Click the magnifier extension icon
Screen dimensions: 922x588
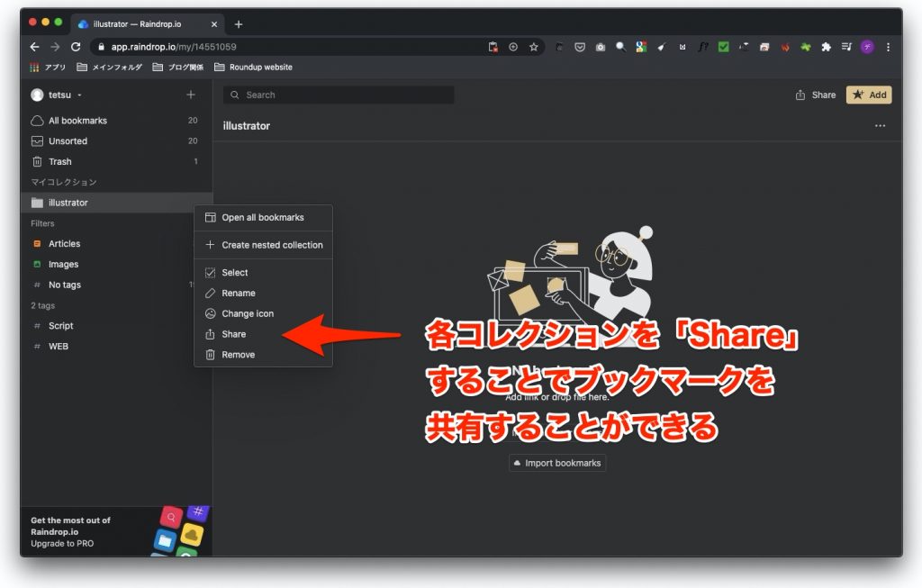point(620,47)
